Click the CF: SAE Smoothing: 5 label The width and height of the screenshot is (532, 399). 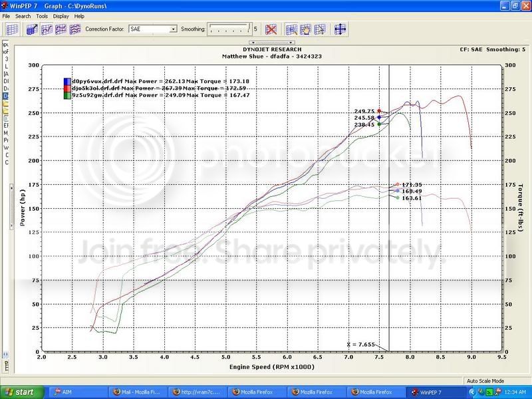tap(493, 49)
